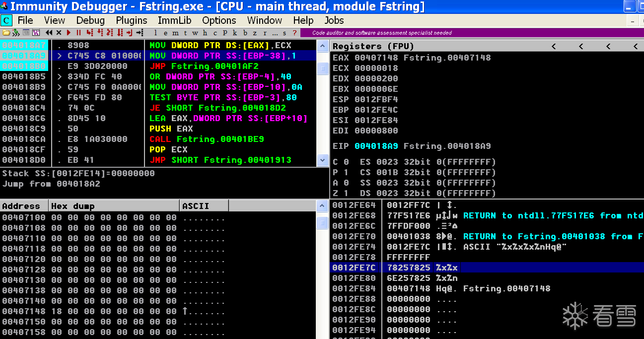
Task: Click the disassembly scrollbar down arrow
Action: (323, 160)
